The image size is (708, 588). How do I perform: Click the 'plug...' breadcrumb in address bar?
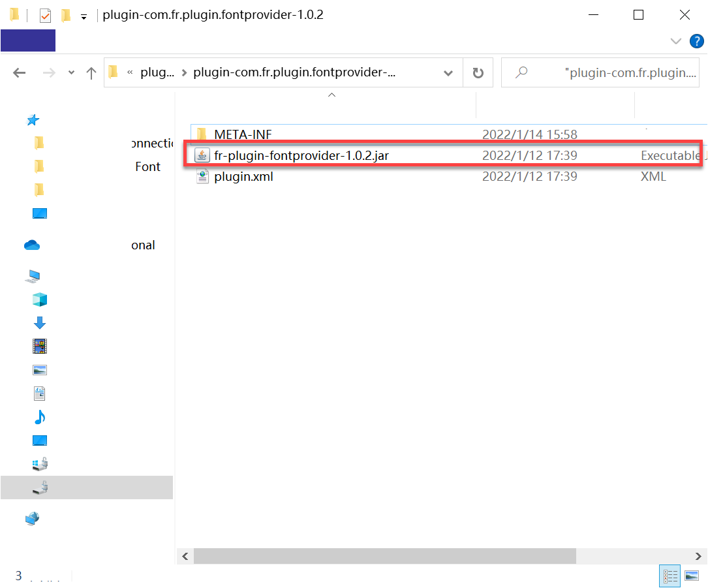157,72
